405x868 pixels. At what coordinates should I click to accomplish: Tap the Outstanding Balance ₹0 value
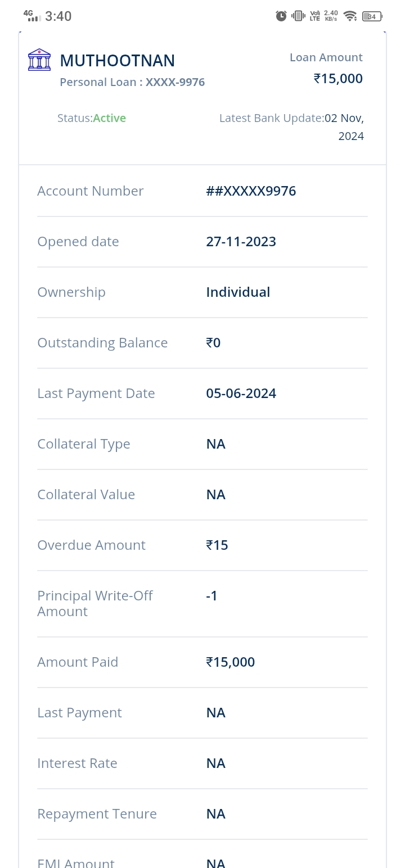coord(213,343)
